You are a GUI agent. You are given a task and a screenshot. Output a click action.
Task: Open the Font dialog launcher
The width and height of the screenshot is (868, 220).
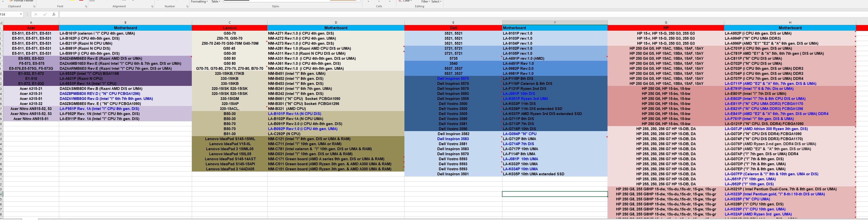[x=86, y=7]
